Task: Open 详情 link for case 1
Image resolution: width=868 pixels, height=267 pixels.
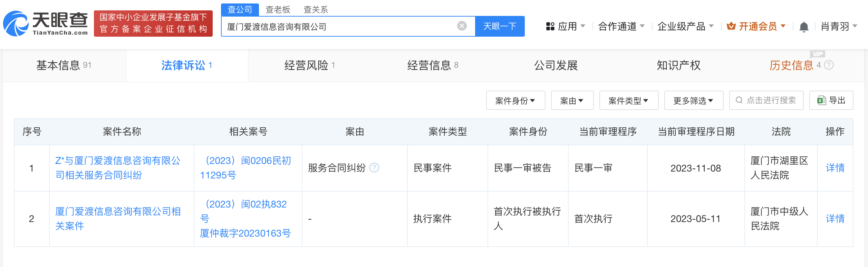Action: [835, 168]
